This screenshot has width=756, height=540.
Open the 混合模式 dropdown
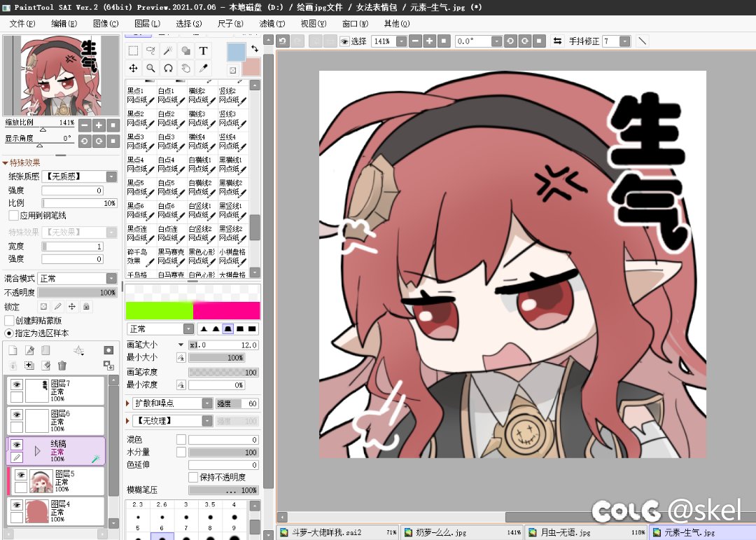111,279
